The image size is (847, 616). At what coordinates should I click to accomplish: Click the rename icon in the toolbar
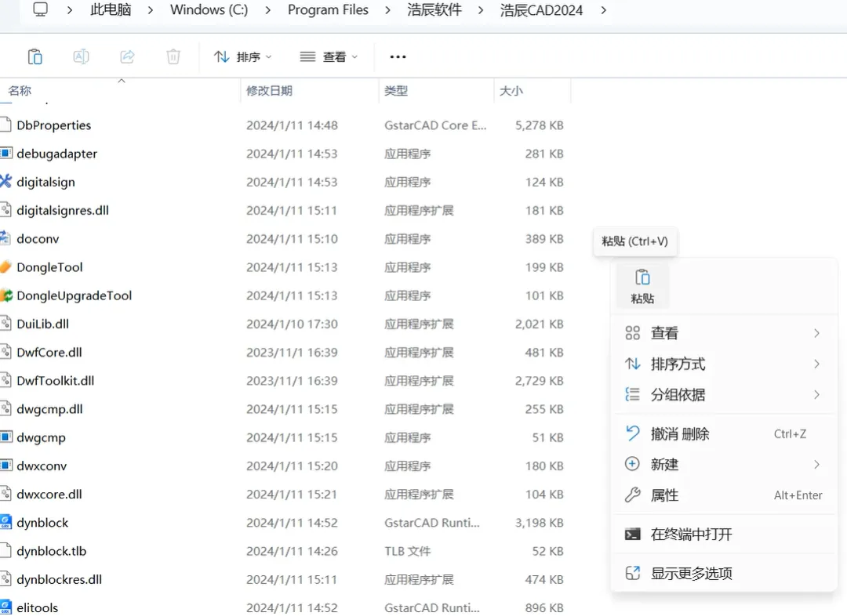[x=81, y=56]
